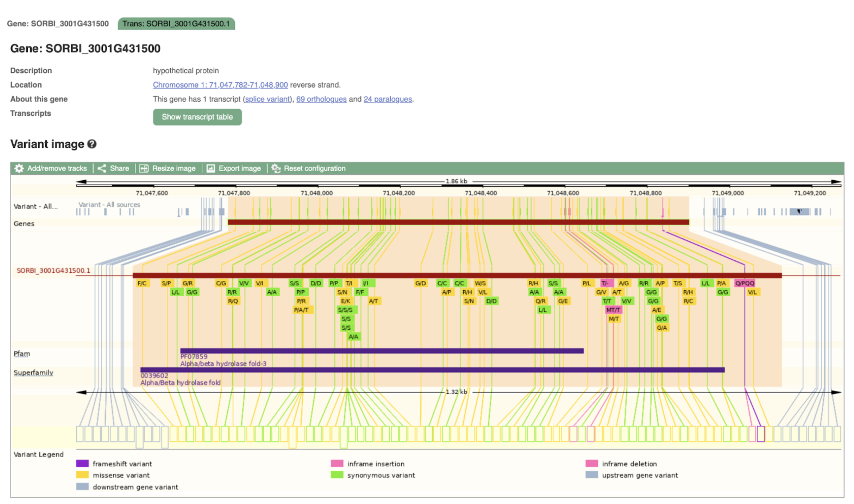The image size is (854, 504).
Task: Click the purple frameshift variant box
Action: tap(761, 434)
